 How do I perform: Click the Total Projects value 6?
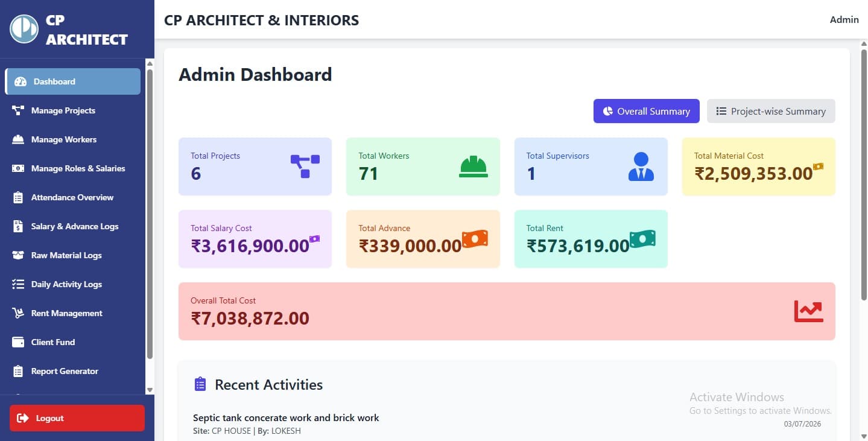click(x=196, y=174)
